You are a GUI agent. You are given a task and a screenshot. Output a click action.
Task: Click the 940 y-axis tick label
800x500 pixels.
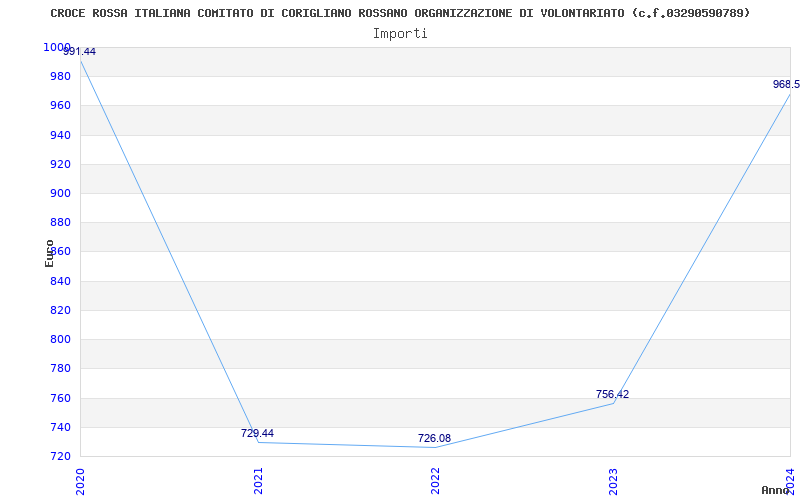pyautogui.click(x=61, y=135)
